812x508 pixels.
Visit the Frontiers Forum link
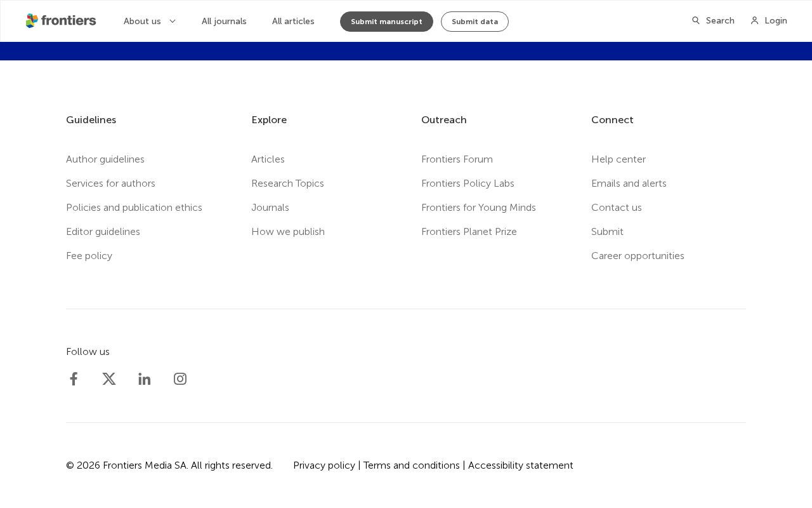[457, 159]
